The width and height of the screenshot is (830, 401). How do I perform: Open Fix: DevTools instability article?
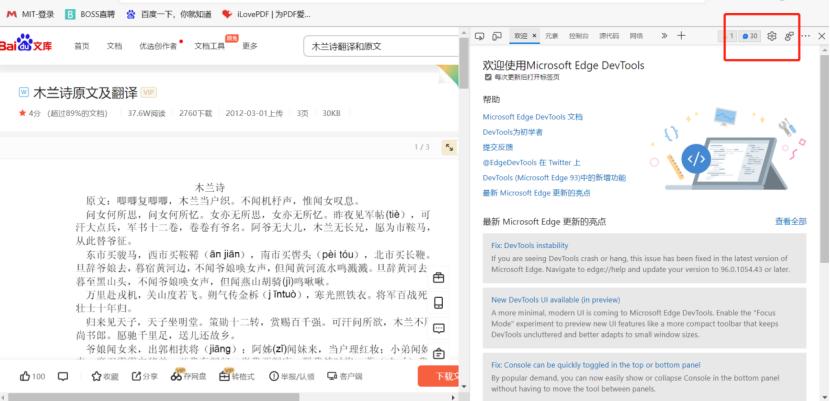[x=529, y=245]
